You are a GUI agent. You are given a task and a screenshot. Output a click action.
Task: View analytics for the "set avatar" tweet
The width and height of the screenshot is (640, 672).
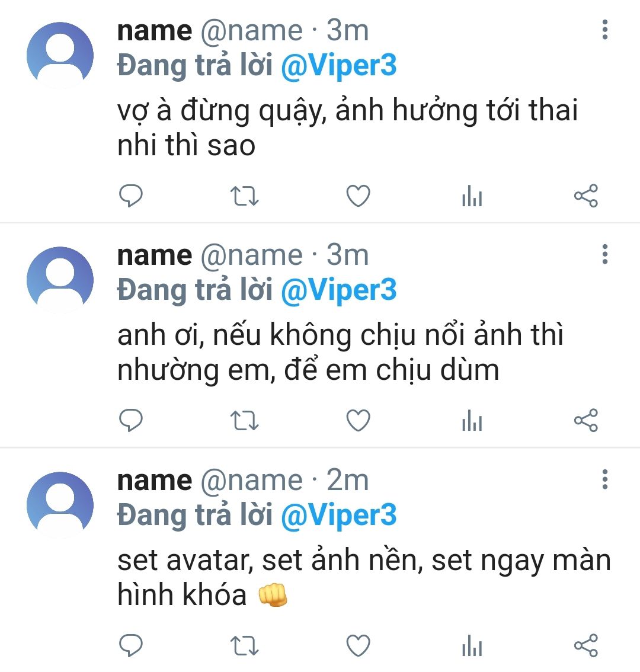coord(472,646)
